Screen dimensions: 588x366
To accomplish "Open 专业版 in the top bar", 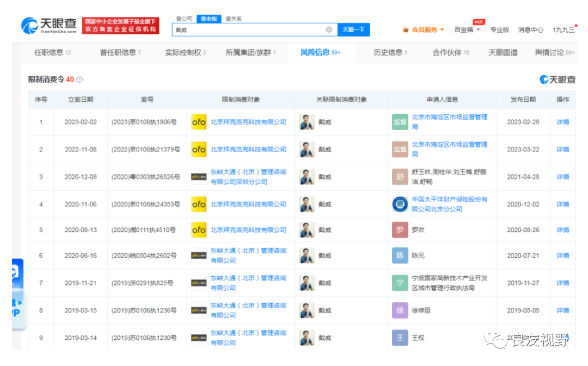I will pyautogui.click(x=499, y=29).
